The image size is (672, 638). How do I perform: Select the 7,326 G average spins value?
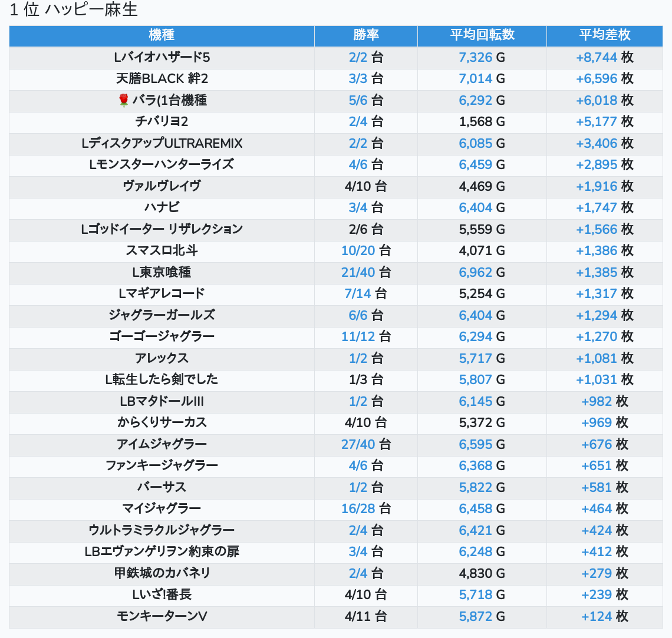tap(482, 57)
